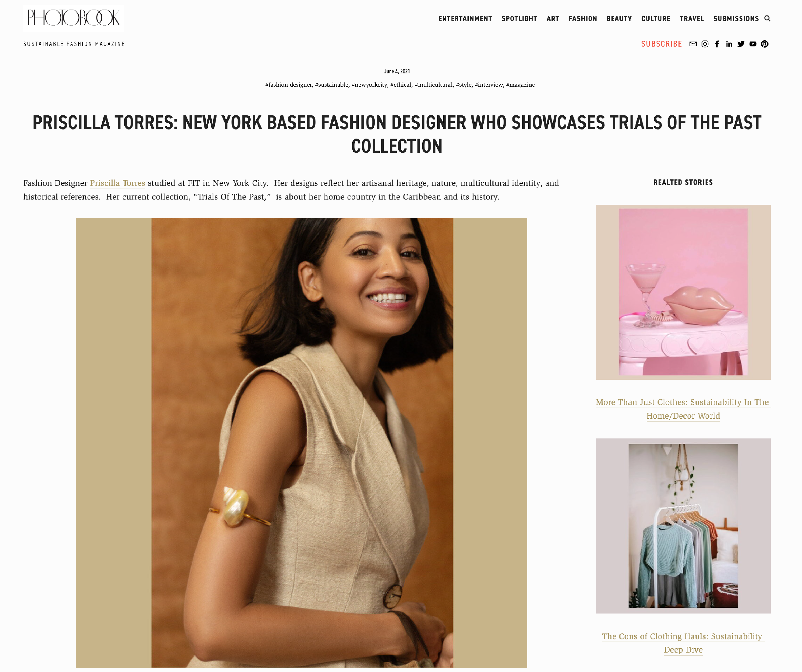Open The Cons of Clothing Hauls link
Viewport: 802px width, 672px height.
pos(683,643)
